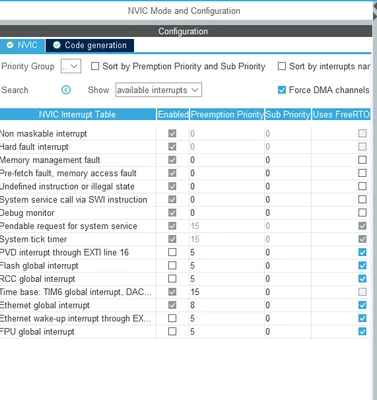The image size is (377, 400).
Task: Select Undefined instruction or illegal state row
Action: [x=185, y=186]
